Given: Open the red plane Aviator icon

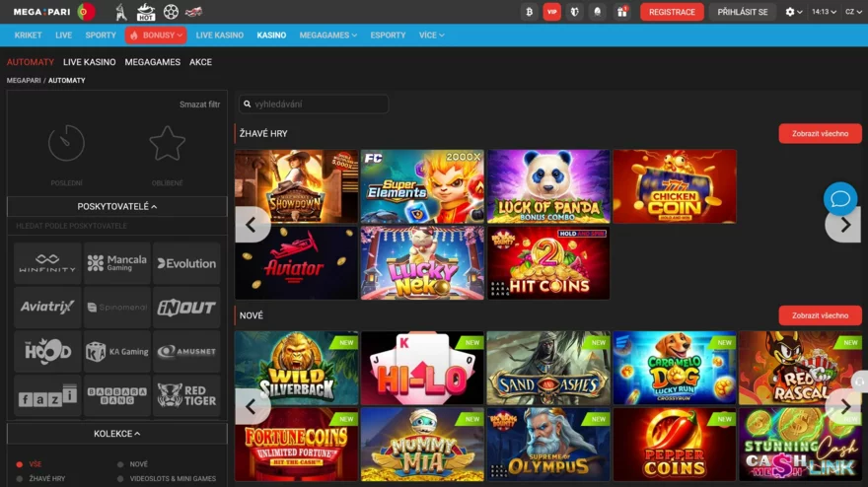Looking at the screenshot, I should [x=193, y=12].
